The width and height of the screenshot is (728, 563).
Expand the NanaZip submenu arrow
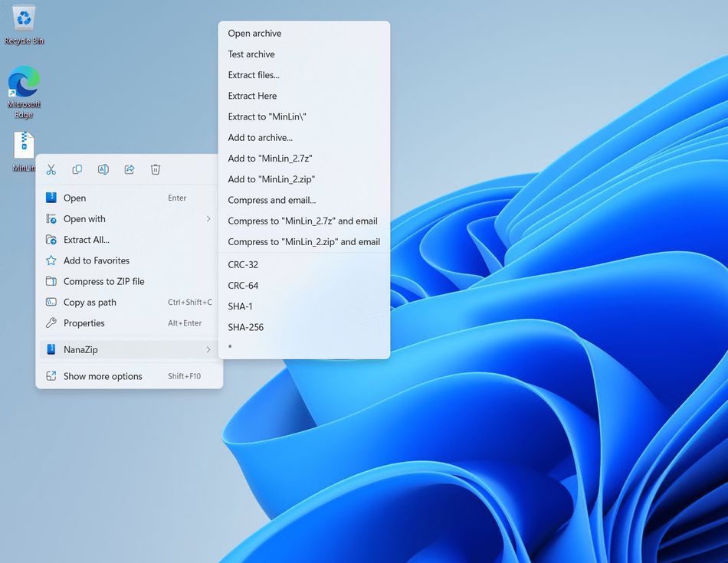point(208,350)
